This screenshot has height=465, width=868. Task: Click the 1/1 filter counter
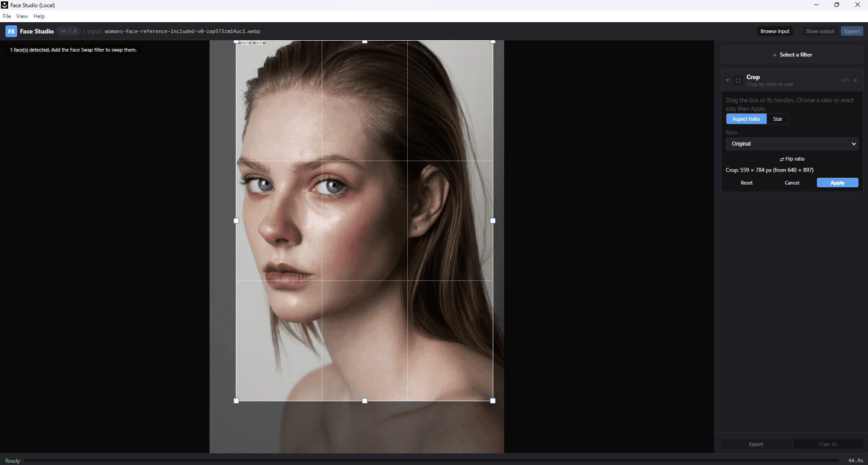pos(845,80)
